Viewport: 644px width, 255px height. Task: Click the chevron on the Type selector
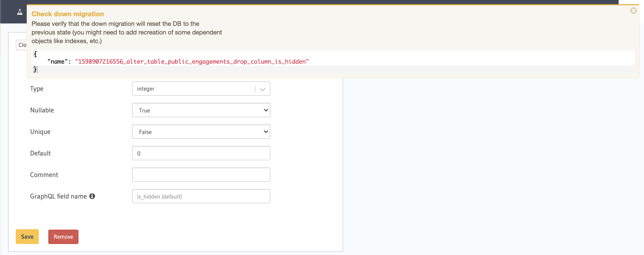(262, 89)
